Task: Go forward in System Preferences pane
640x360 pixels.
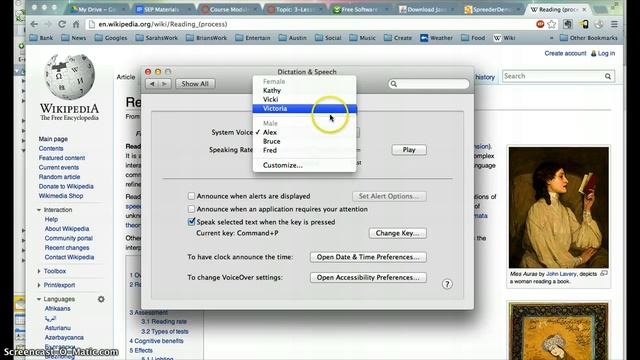Action: point(164,84)
